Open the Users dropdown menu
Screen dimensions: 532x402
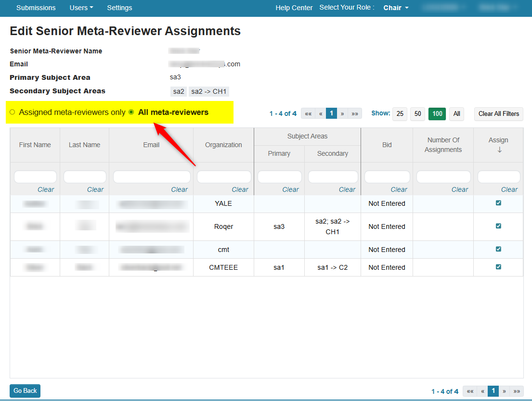(81, 8)
